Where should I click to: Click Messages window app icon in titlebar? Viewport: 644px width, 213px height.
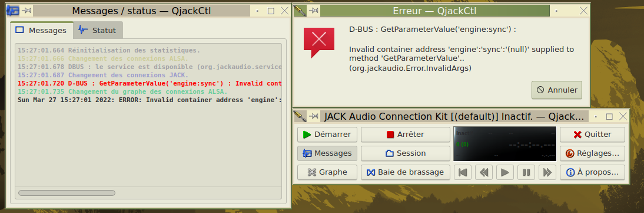pos(13,11)
